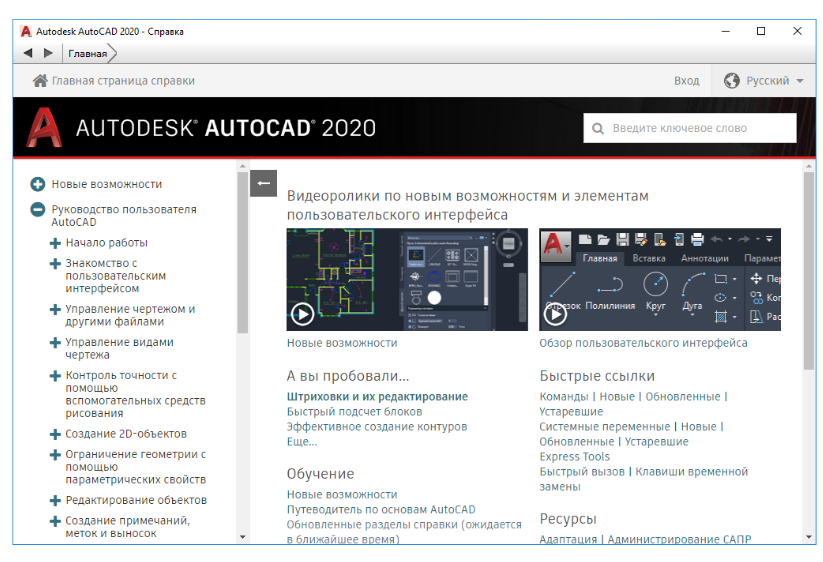Open Администрирование САПР link
Screen dimensions: 823x562
point(679,539)
